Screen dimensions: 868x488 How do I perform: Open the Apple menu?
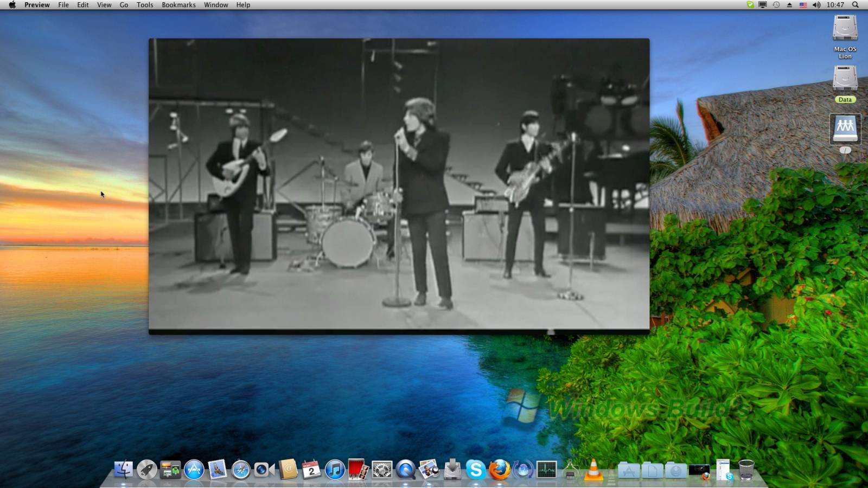pyautogui.click(x=12, y=5)
